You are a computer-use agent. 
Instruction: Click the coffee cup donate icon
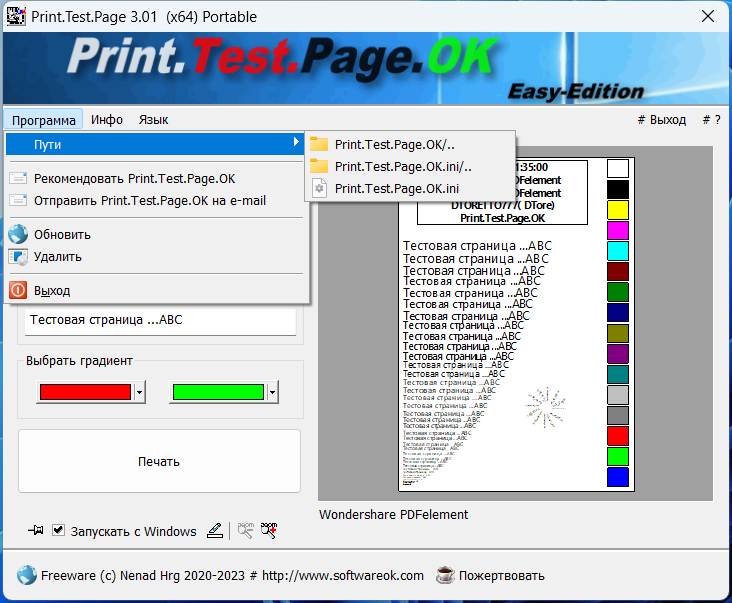445,575
